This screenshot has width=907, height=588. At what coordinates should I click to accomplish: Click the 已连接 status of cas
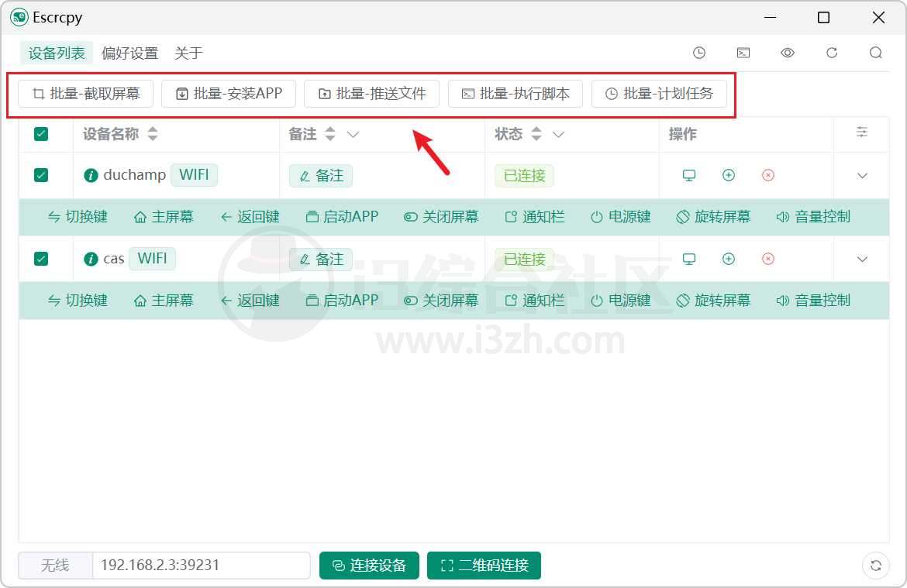[x=524, y=260]
